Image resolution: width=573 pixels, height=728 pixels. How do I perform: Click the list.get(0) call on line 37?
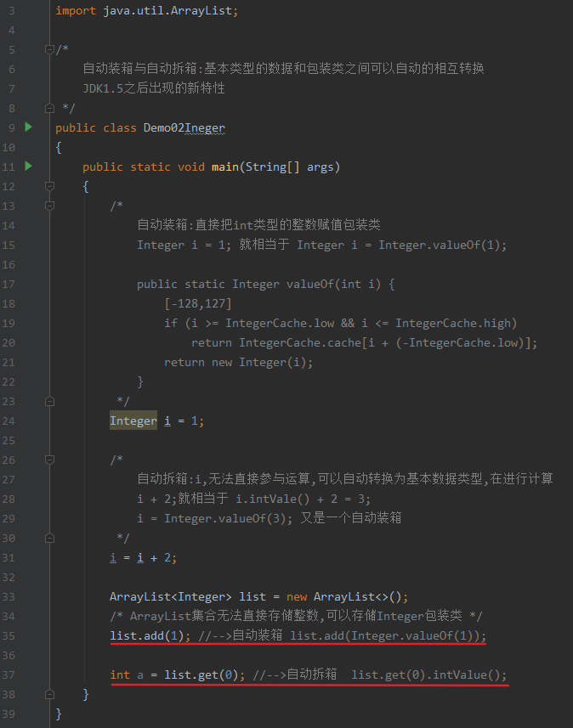tap(201, 674)
